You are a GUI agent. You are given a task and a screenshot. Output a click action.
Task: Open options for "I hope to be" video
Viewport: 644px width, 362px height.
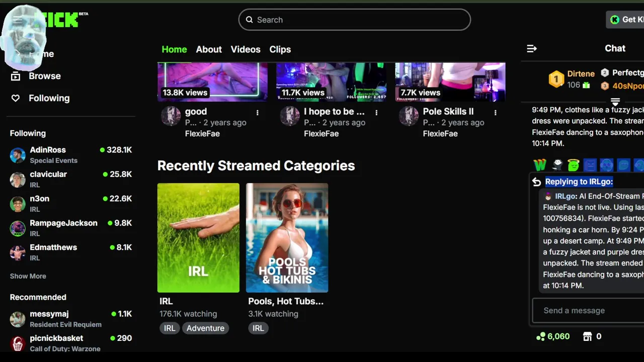pyautogui.click(x=376, y=113)
